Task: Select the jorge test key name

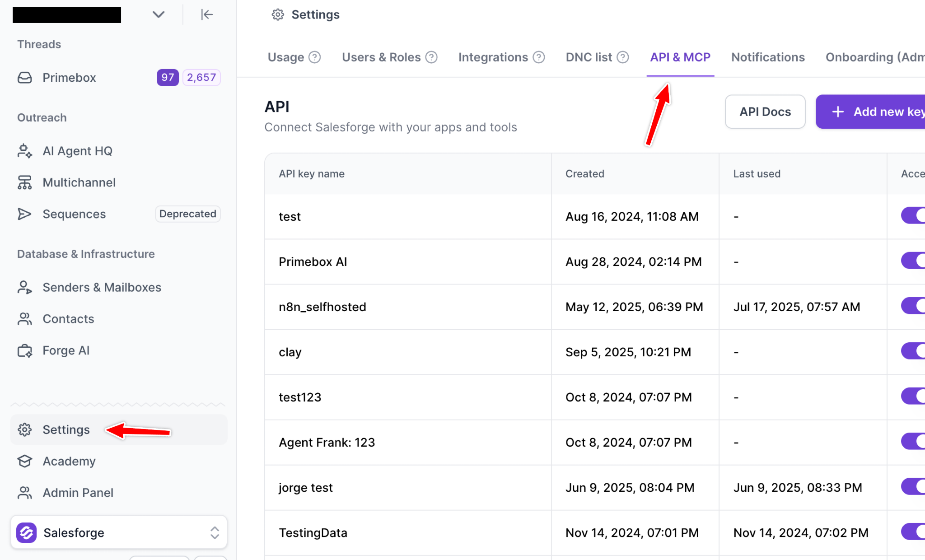Action: (x=305, y=487)
